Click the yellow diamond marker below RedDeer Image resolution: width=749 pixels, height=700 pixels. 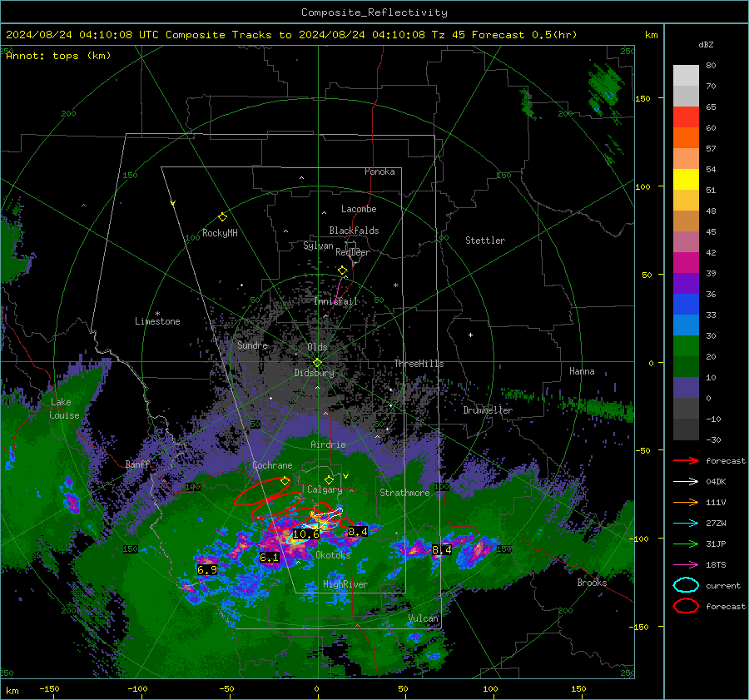[x=343, y=271]
